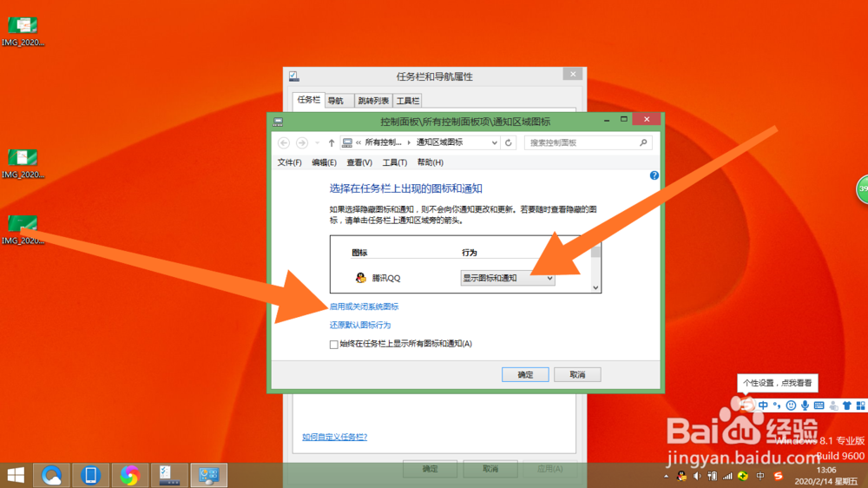
Task: Open the phone assistant taskbar icon
Action: point(90,475)
